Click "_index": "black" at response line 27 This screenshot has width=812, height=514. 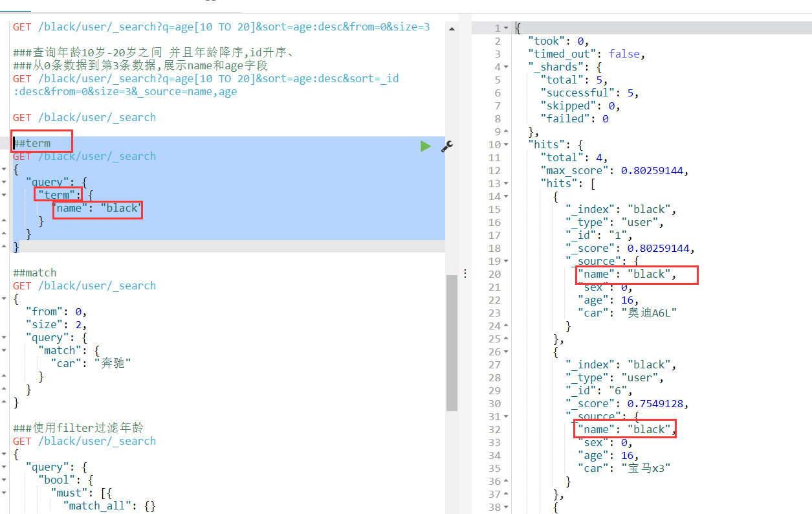(621, 364)
